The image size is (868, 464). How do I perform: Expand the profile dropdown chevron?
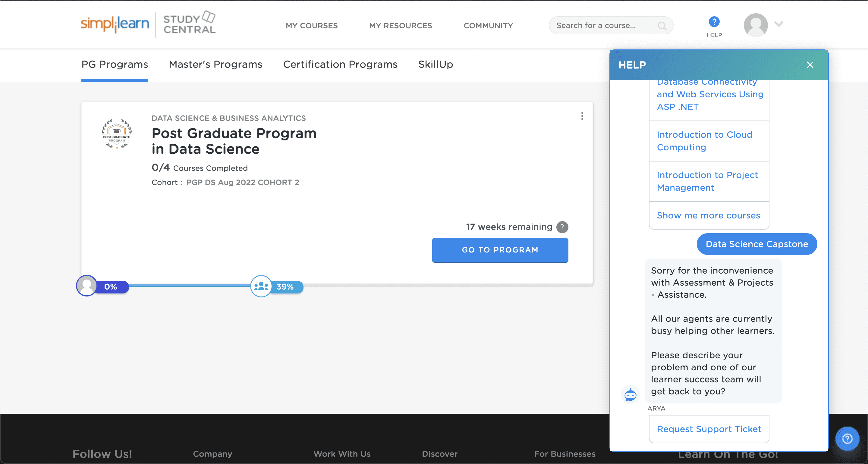[779, 24]
